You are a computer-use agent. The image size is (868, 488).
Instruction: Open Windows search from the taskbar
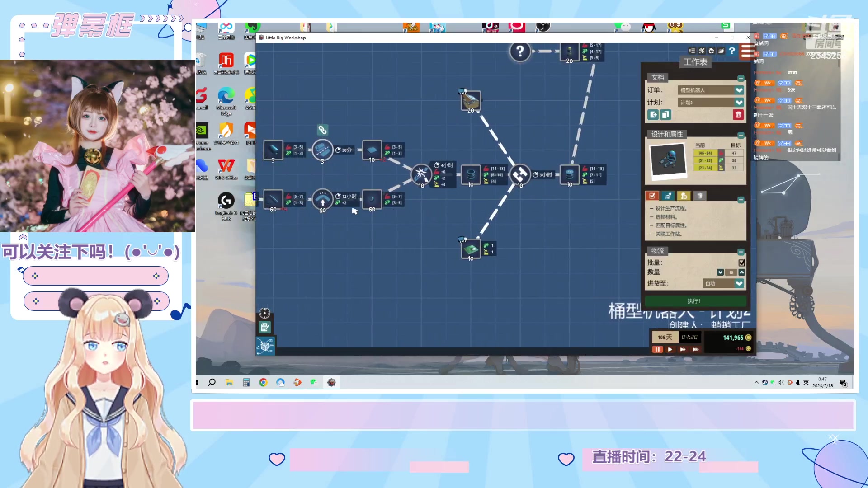click(x=212, y=383)
